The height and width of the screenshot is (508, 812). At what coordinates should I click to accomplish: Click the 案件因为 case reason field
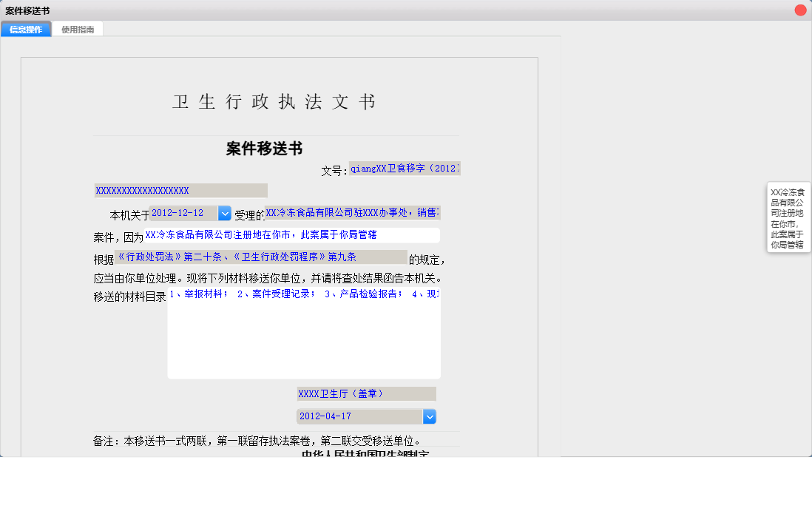292,234
